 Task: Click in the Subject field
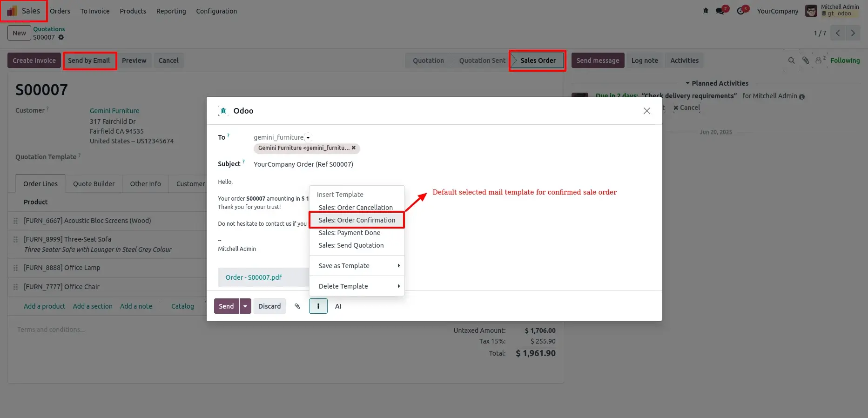click(451, 164)
